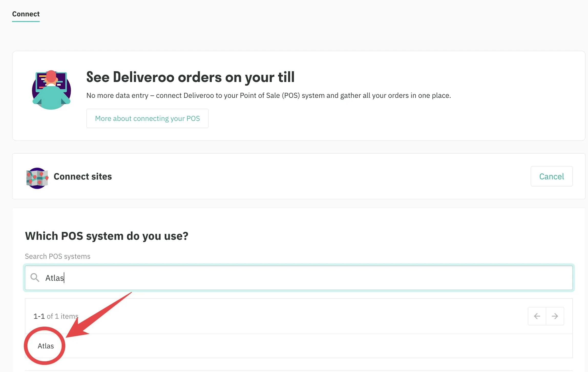The image size is (588, 372).
Task: Click the POS description text under the headline
Action: pyautogui.click(x=268, y=95)
